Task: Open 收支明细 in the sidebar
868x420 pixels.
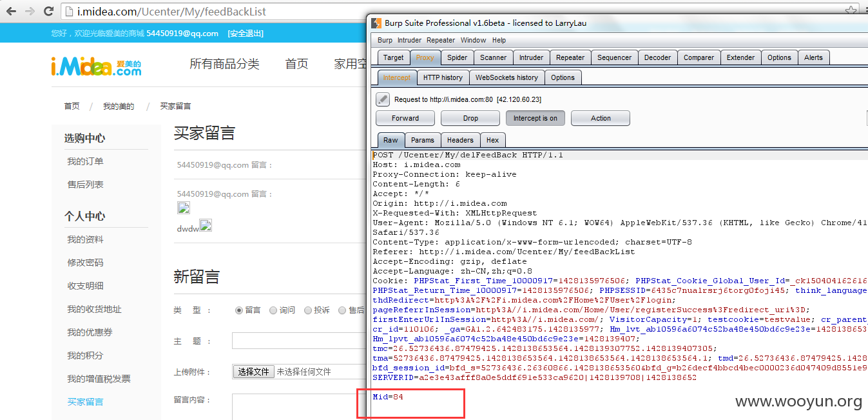Action: (85, 286)
